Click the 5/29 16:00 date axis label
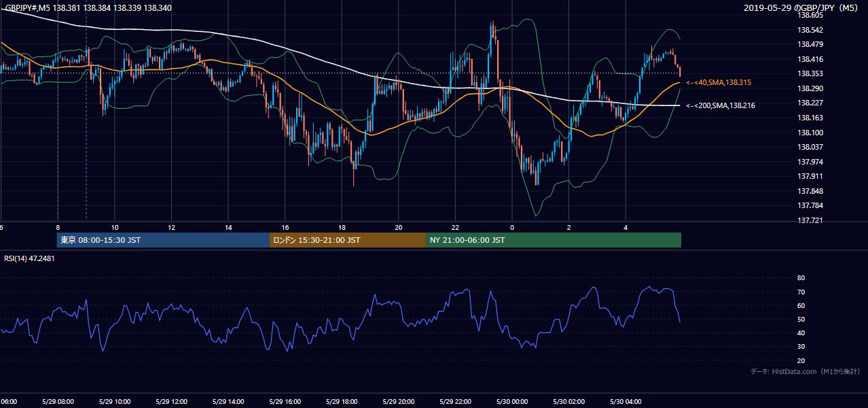 point(285,402)
